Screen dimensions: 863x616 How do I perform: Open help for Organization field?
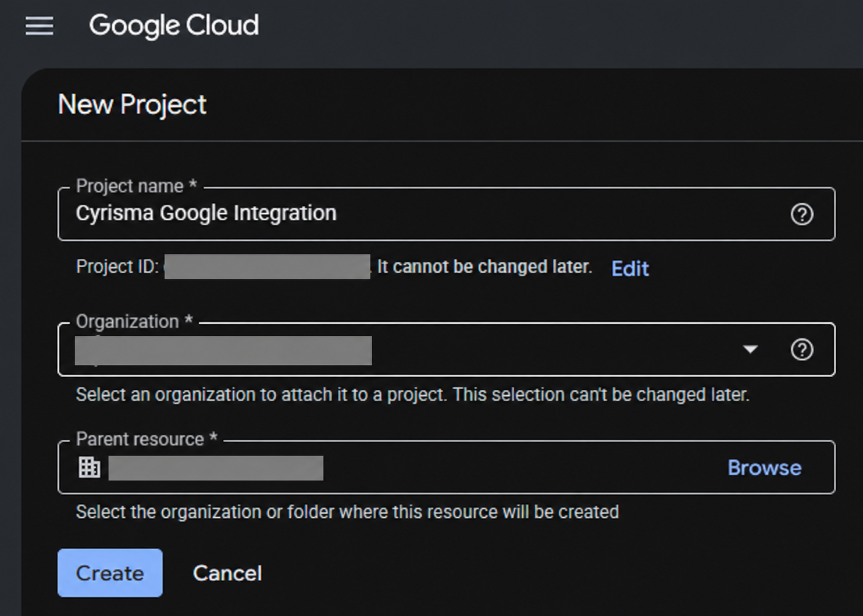(x=802, y=350)
